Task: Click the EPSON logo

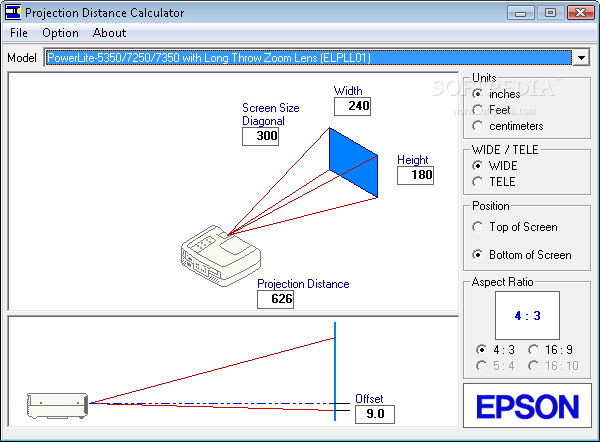Action: click(x=527, y=406)
